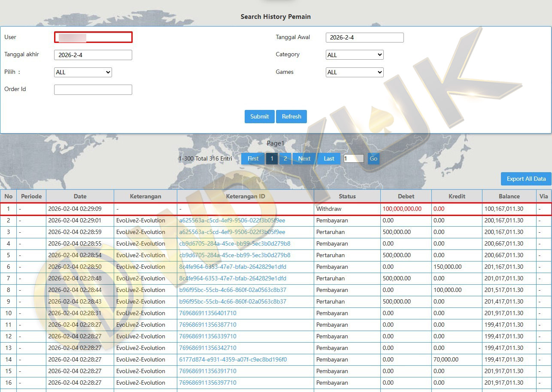The width and height of the screenshot is (552, 392).
Task: Click the Submit button
Action: 259,116
